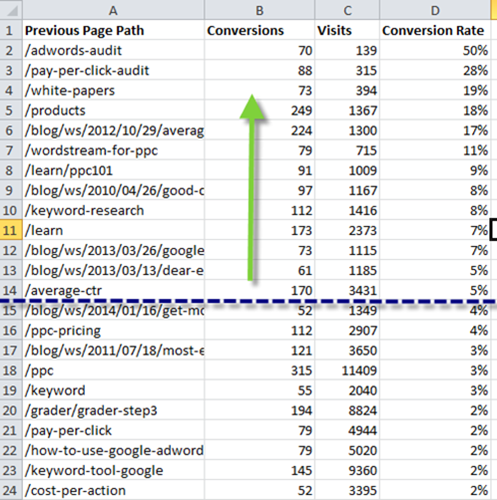Select row 24 header
Screen dimensions: 497x500
pyautogui.click(x=11, y=490)
